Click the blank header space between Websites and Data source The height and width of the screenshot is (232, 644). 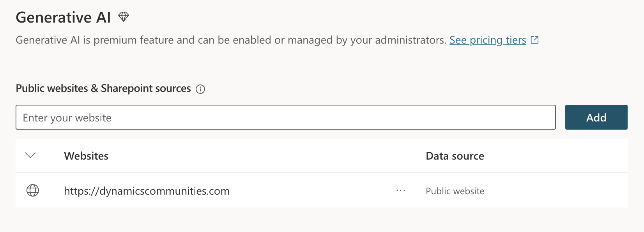267,156
